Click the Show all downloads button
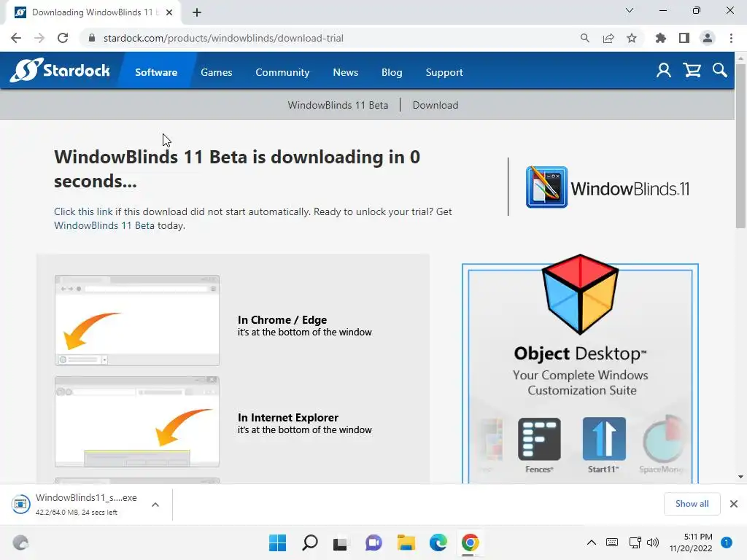This screenshot has width=747, height=560. [x=692, y=504]
